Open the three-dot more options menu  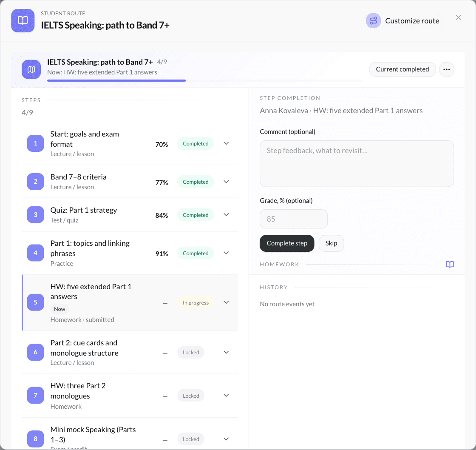point(446,69)
